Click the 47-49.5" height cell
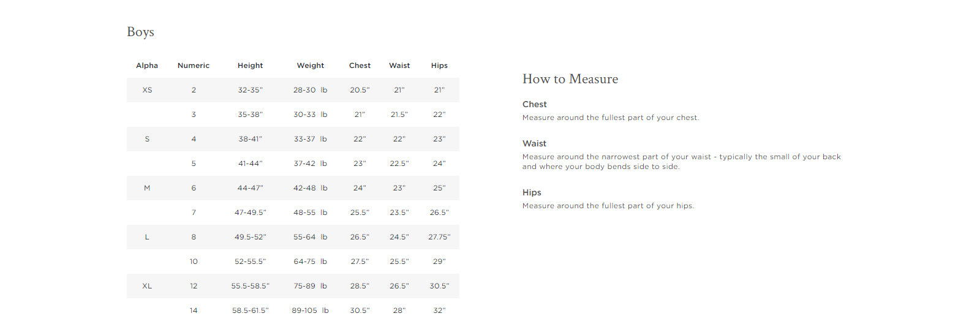 click(250, 213)
